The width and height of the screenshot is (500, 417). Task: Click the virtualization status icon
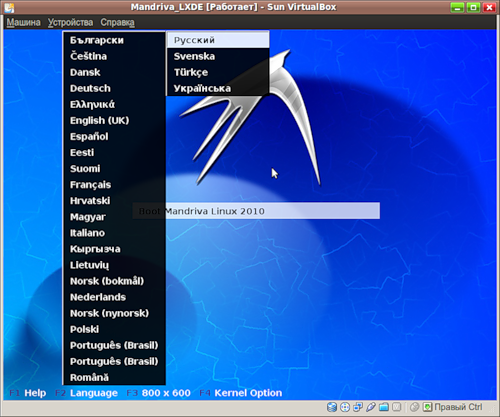tap(396, 407)
